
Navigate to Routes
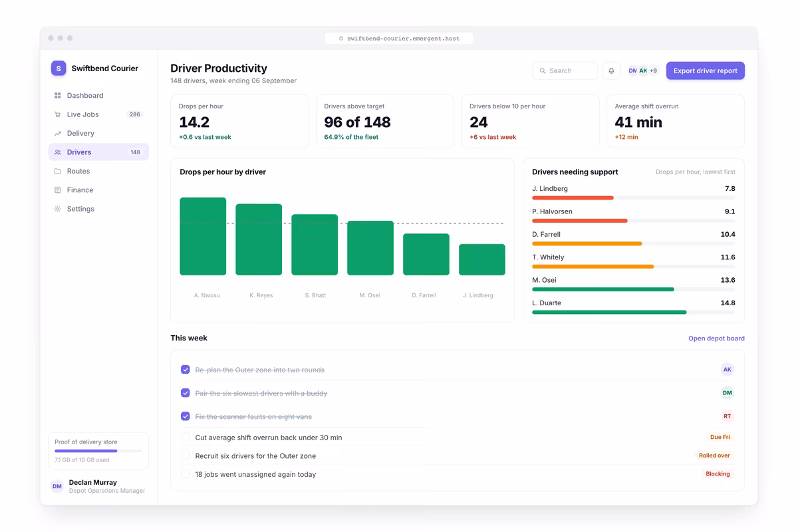[98, 171]
